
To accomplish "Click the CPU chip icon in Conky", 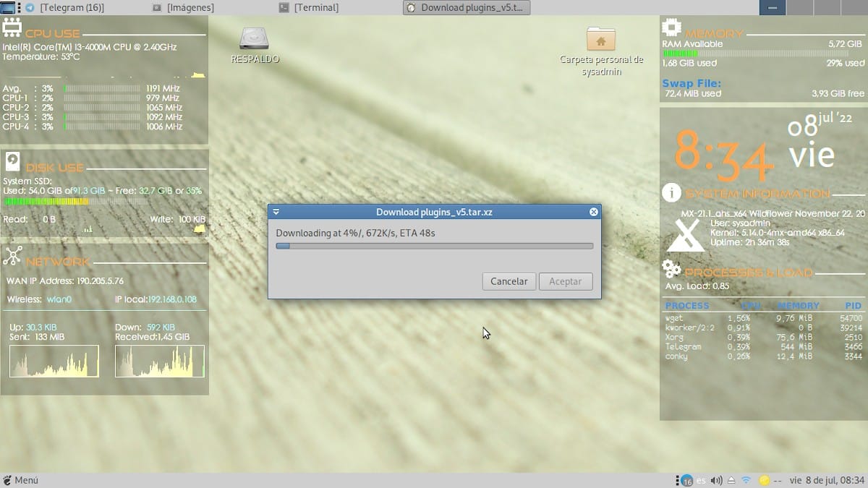I will coord(12,29).
